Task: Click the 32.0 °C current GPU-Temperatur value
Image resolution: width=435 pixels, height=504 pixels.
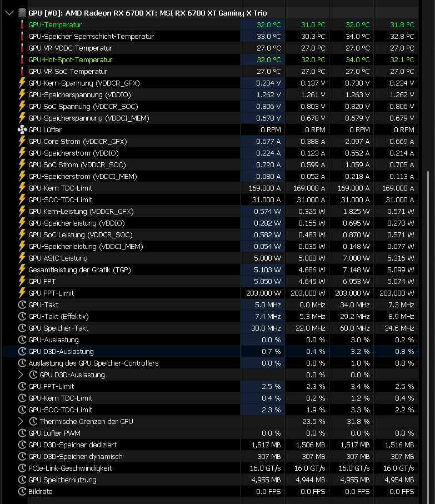Action: point(268,25)
